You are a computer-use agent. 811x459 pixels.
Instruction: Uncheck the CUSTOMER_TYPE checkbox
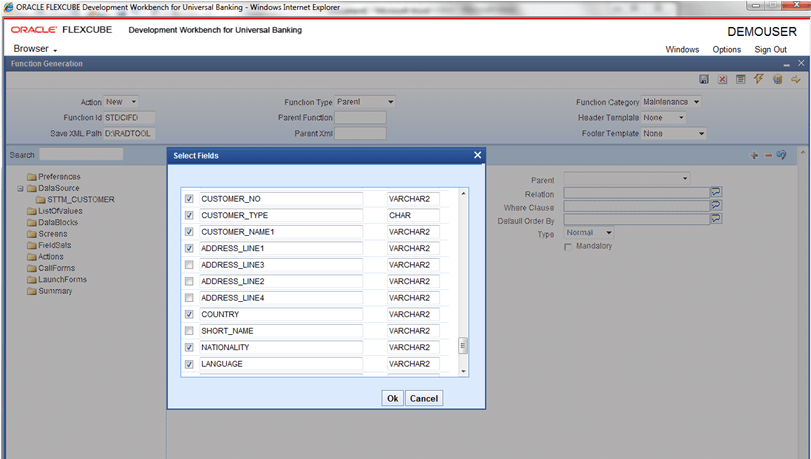coord(189,215)
